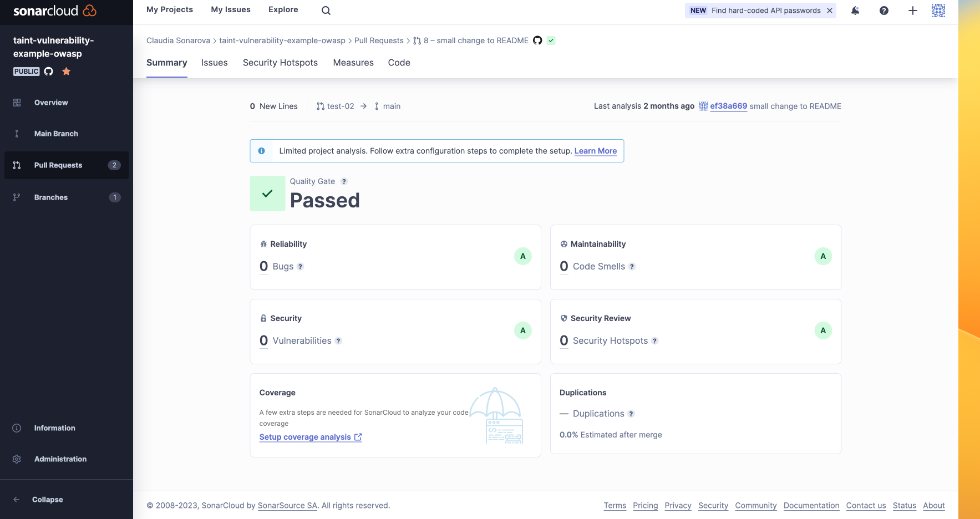Click the Reliability A rating badge

(523, 256)
